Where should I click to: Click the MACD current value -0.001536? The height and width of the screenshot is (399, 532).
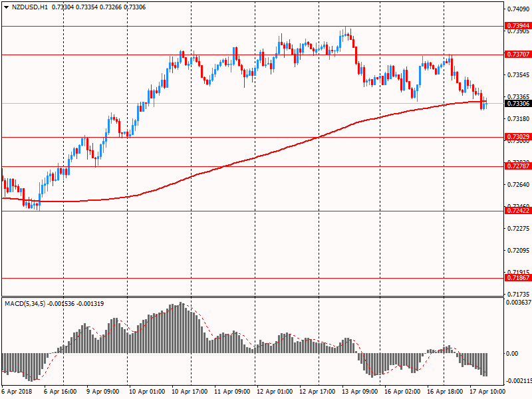point(61,304)
